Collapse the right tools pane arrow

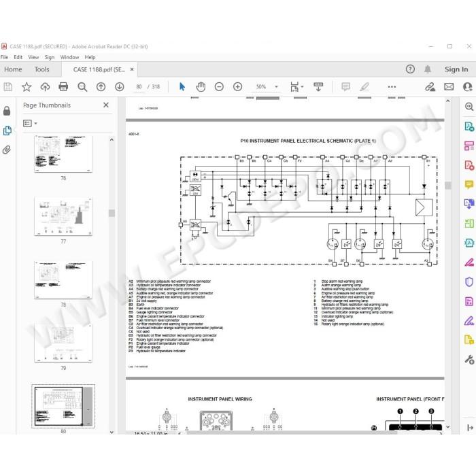[x=470, y=428]
